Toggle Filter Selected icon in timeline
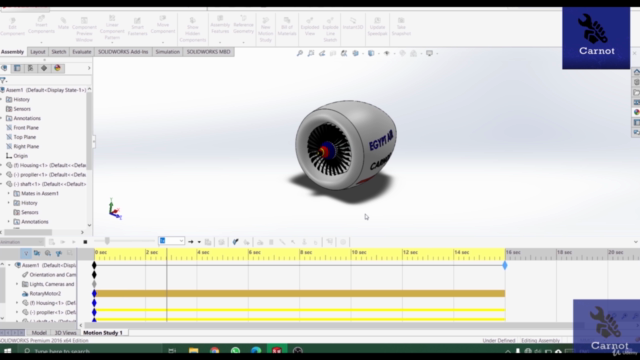The width and height of the screenshot is (640, 360). click(x=59, y=253)
